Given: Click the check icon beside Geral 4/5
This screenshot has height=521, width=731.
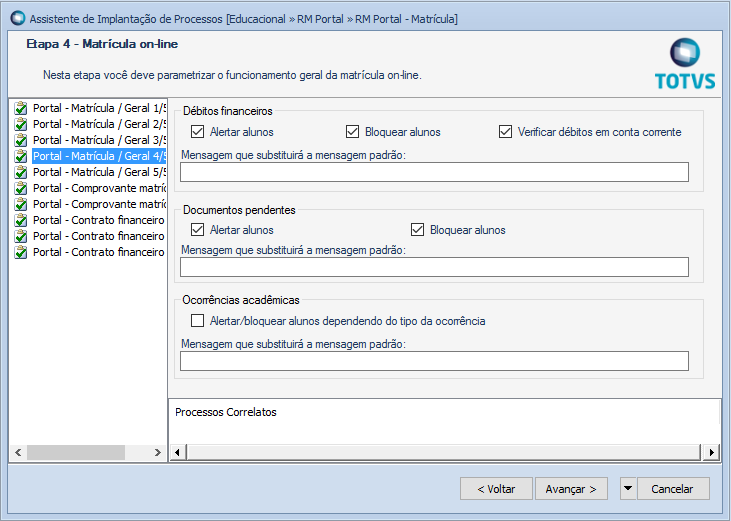Looking at the screenshot, I should click(21, 156).
